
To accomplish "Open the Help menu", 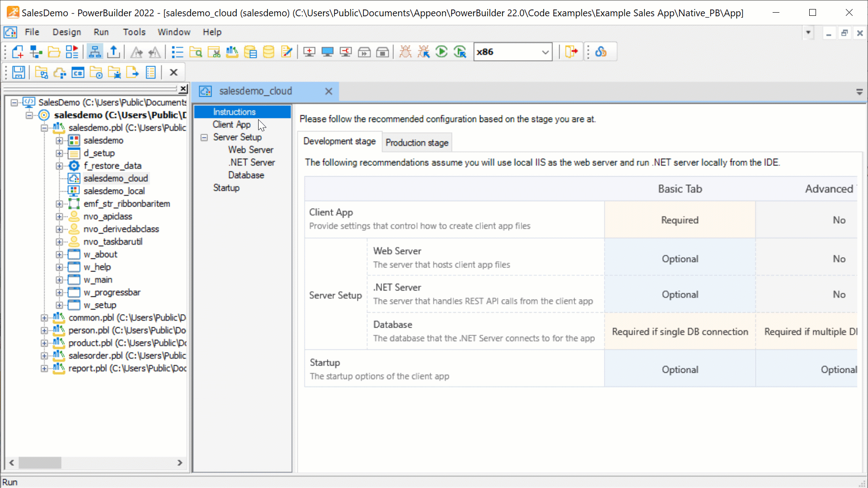I will coord(212,32).
